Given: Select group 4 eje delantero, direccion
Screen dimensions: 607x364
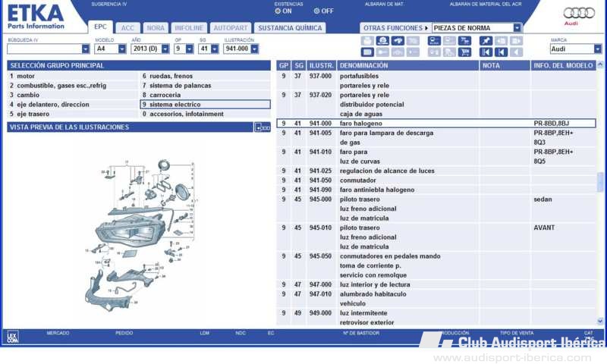Looking at the screenshot, I should coord(72,105).
